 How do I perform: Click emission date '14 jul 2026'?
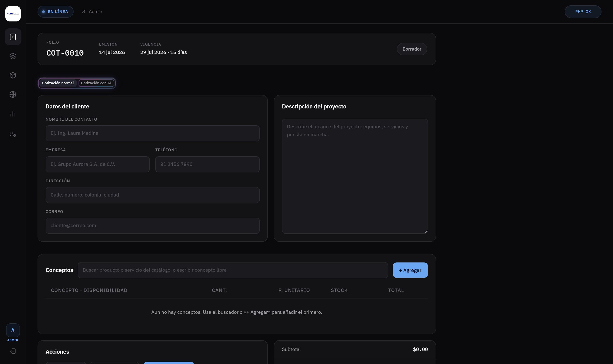pos(112,52)
